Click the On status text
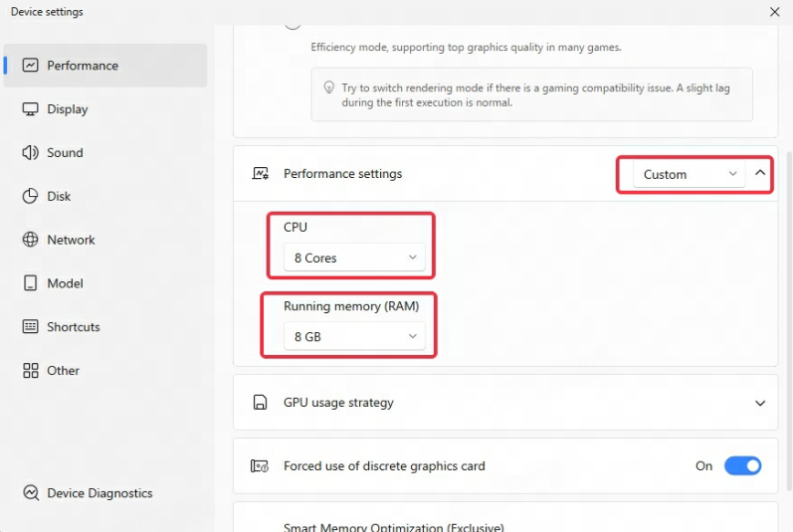 [703, 465]
